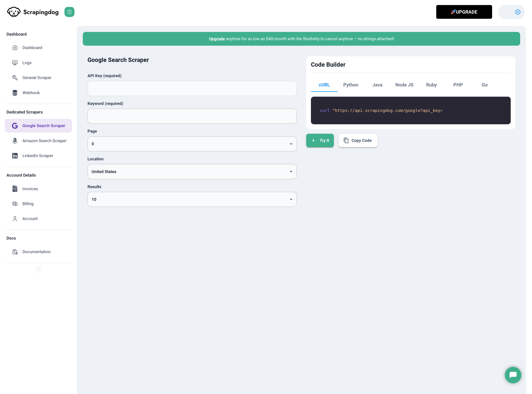Open General Scraper in the sidebar
Image resolution: width=532 pixels, height=394 pixels.
(38, 78)
